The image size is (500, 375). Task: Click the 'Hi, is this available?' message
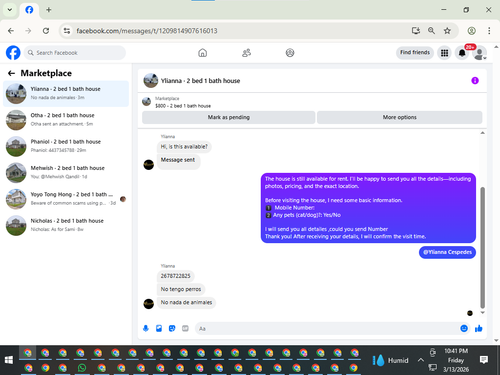[184, 147]
